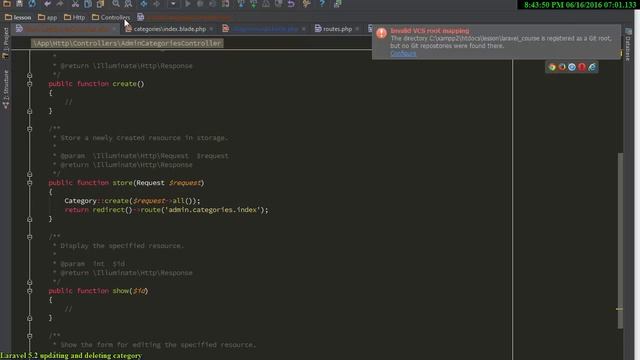Click the 'redirect()' call in the store method
Screen dimensions: 640x360
pos(112,210)
